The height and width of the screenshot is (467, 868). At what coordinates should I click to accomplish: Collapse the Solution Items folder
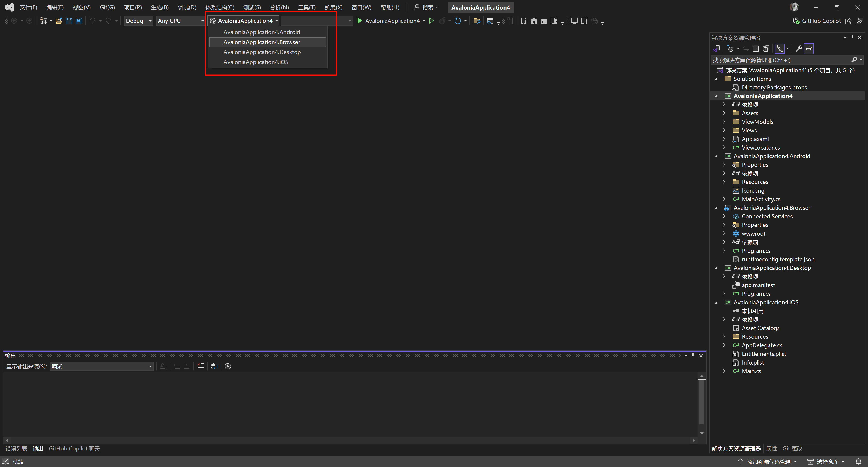point(716,79)
